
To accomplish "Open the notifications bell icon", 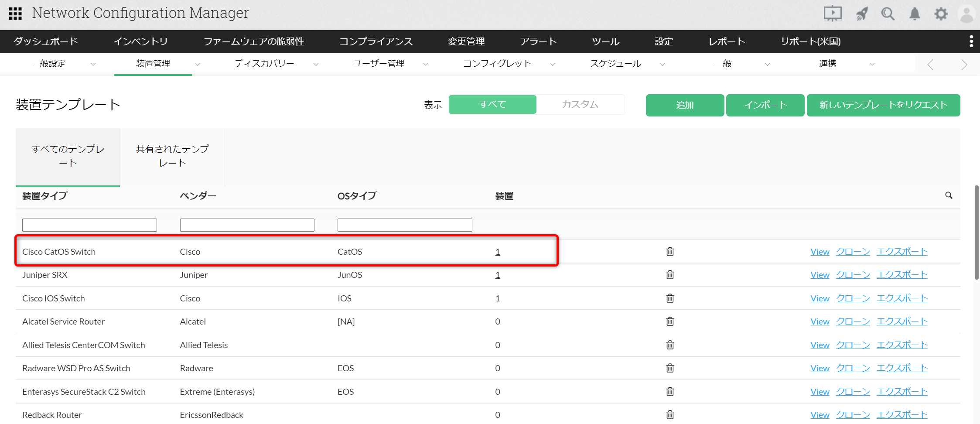I will [x=915, y=14].
